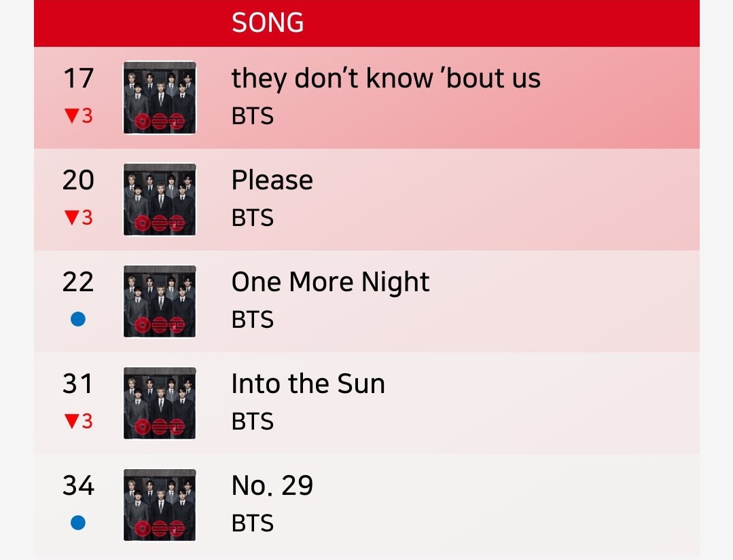Viewport: 733px width, 560px height.
Task: Open the song Into the Sun
Action: pos(308,384)
